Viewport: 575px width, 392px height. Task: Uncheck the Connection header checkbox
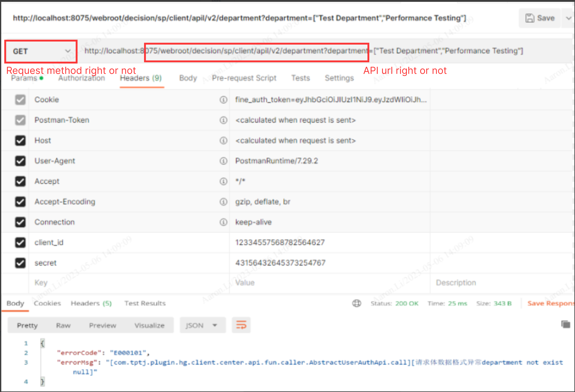20,222
